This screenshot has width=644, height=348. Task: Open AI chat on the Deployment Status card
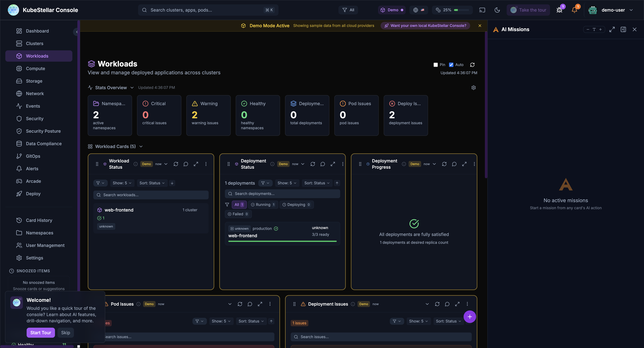[x=322, y=164]
